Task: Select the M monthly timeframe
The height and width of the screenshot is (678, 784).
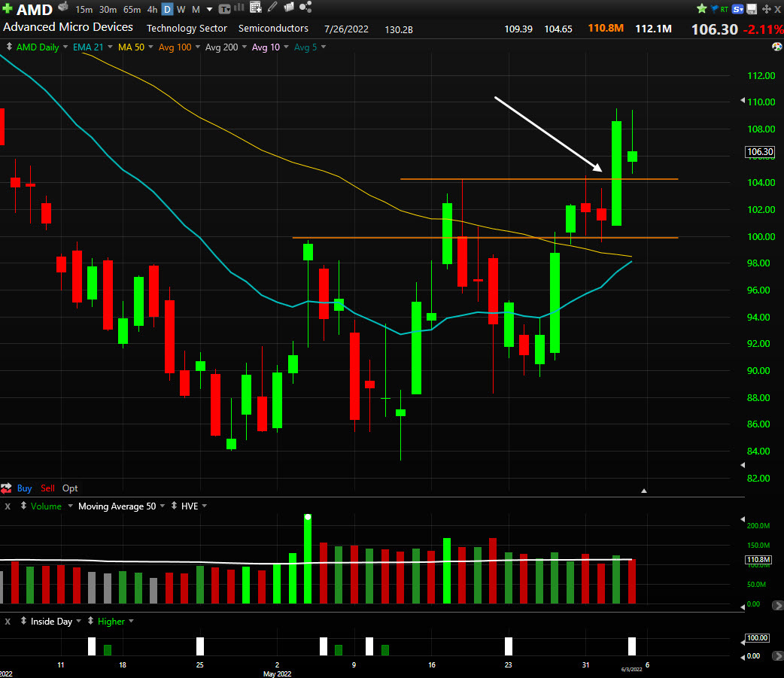Action: (x=196, y=10)
